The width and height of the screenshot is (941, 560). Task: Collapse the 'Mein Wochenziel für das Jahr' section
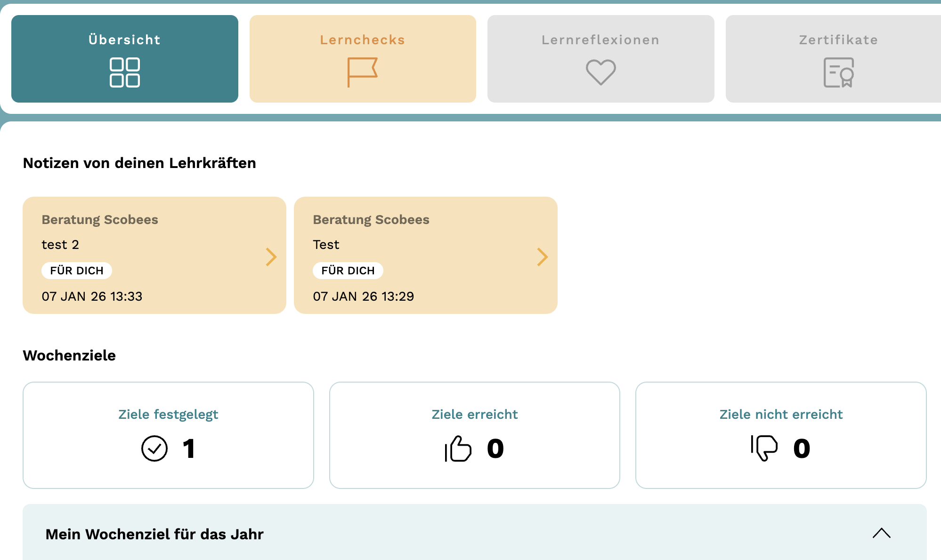pos(882,533)
